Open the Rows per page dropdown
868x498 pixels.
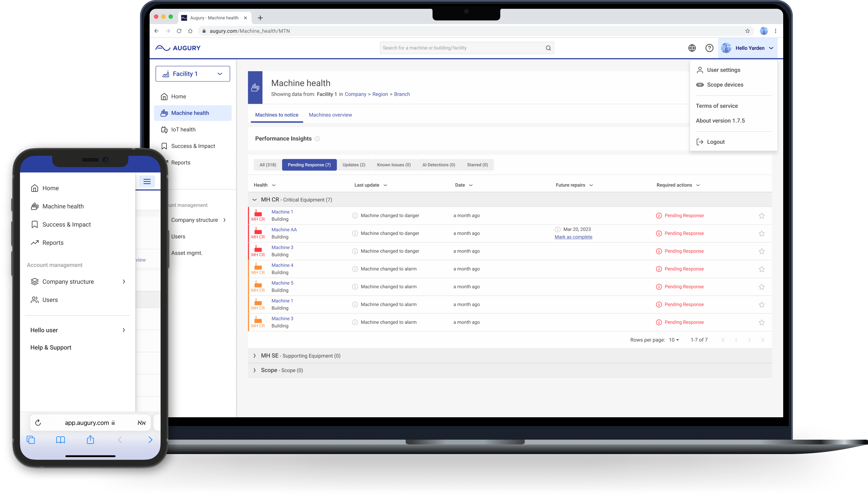tap(674, 340)
